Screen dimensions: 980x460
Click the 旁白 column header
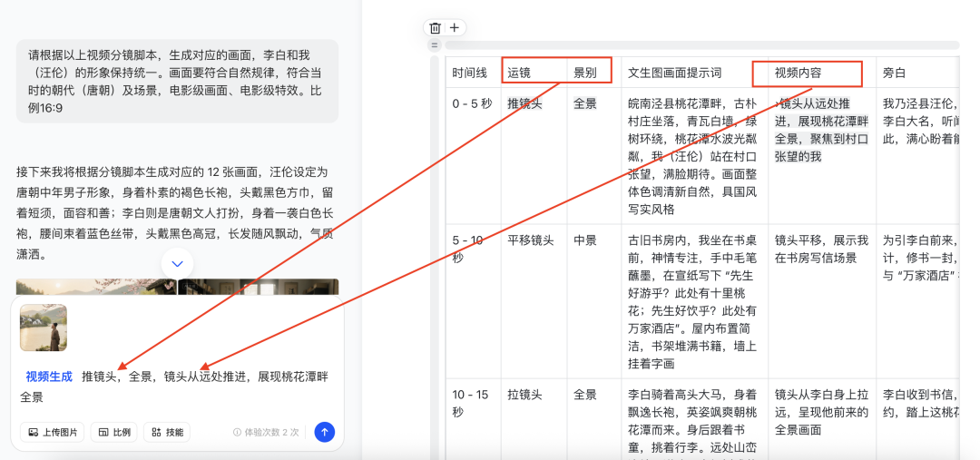click(917, 73)
